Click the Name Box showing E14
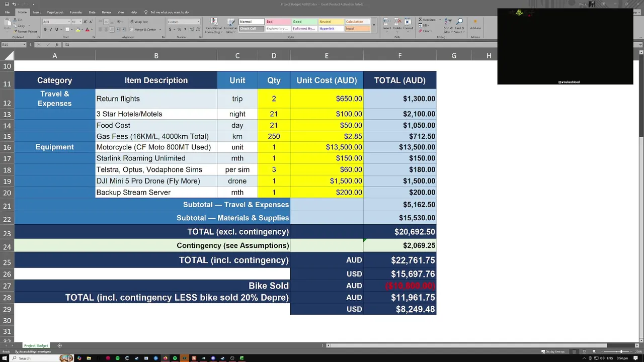The image size is (644, 362). (x=13, y=45)
